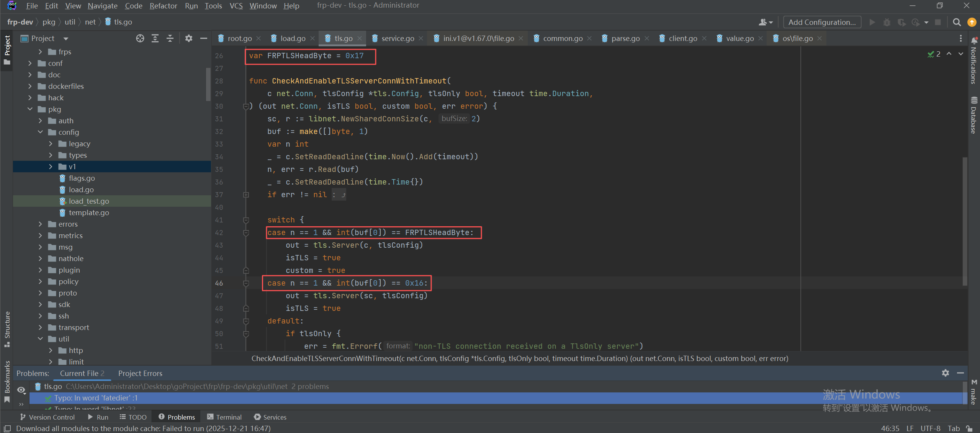The image size is (980, 433).
Task: Click the Search Everywhere magnifier icon
Action: tap(957, 22)
